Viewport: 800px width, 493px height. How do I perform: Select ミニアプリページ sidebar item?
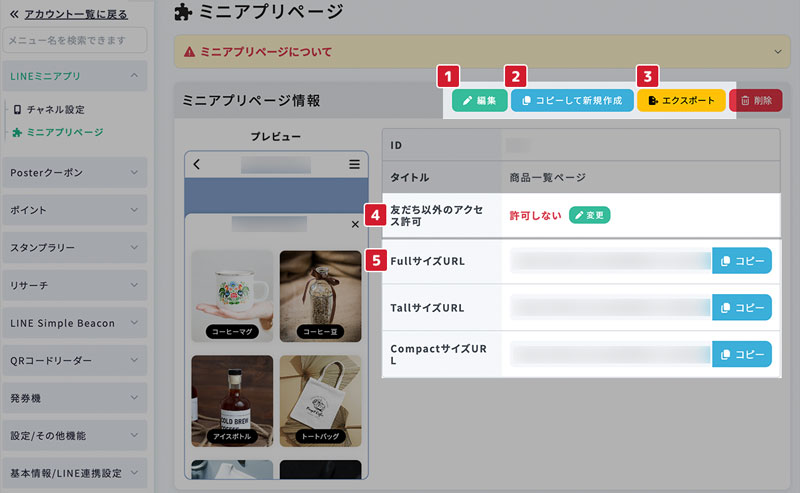[x=64, y=132]
